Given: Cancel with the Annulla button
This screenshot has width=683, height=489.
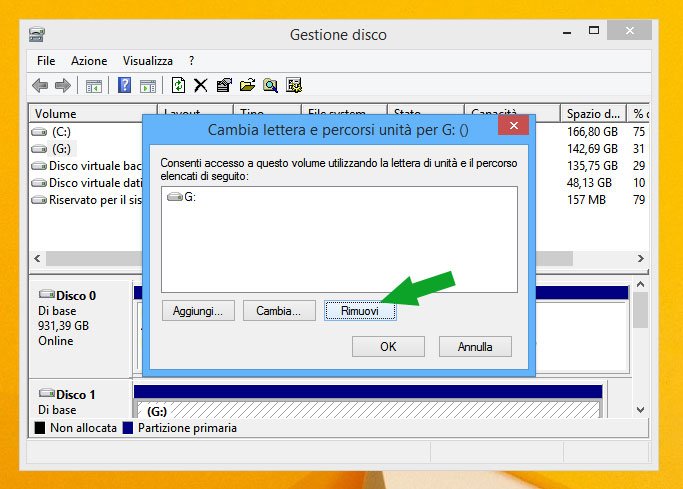Looking at the screenshot, I should tap(475, 347).
